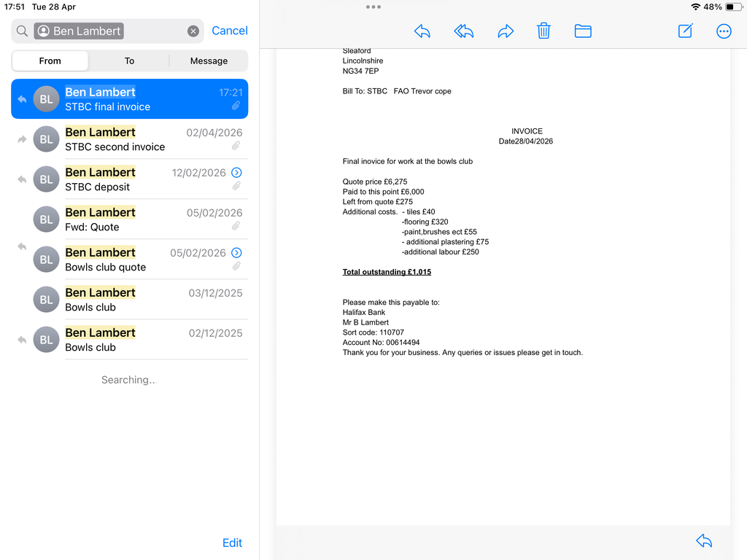Tap the Account No: 00614494 line

[381, 343]
